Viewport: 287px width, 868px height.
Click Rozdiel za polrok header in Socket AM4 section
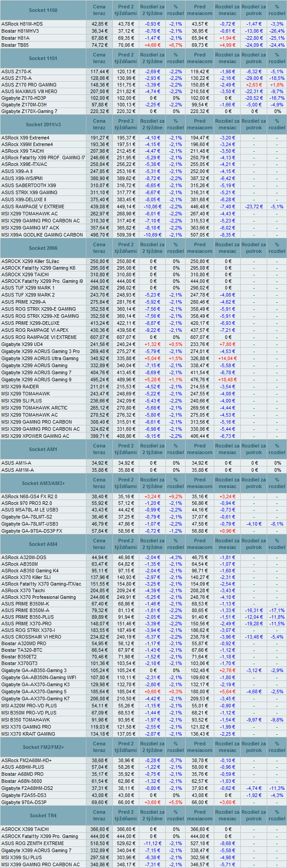coord(254,544)
